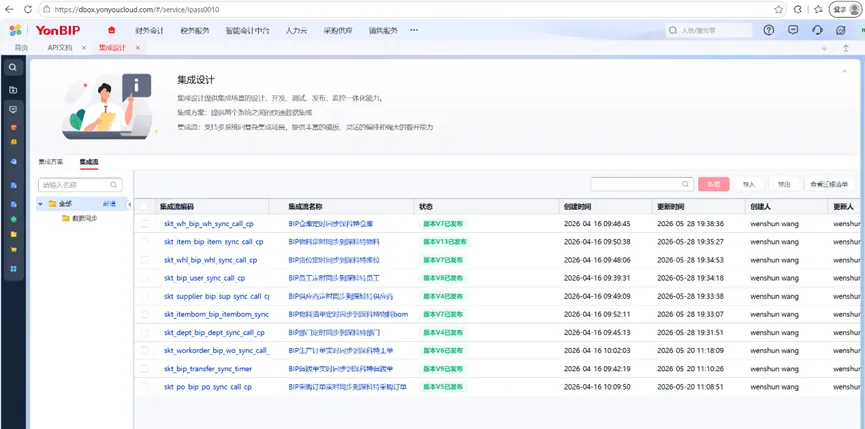Click the pink create button

click(713, 184)
